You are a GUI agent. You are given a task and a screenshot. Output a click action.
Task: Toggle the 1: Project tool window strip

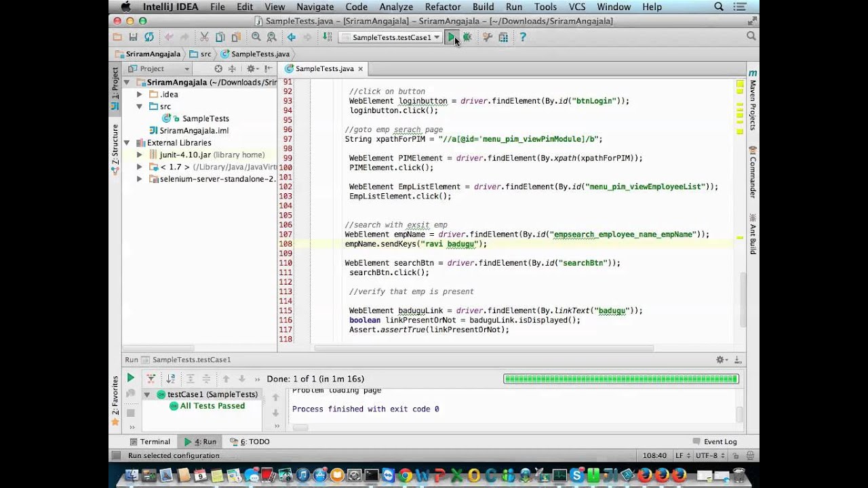(x=115, y=88)
